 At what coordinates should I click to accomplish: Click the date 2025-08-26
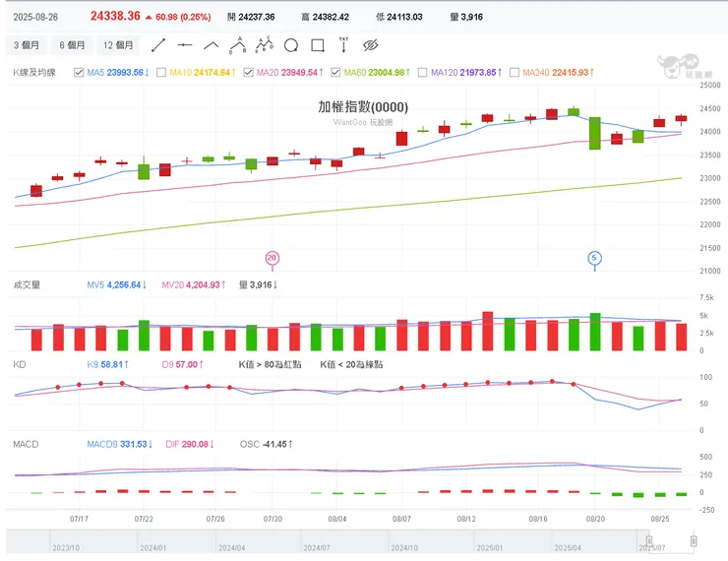point(35,17)
